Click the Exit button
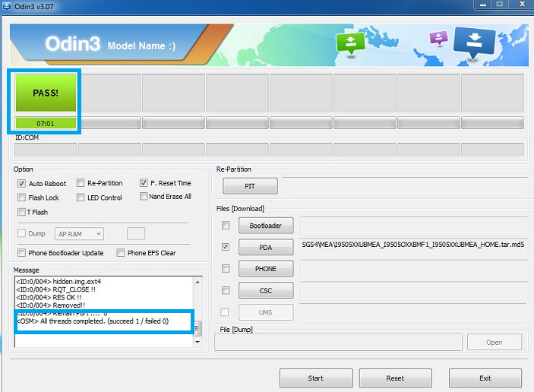The image size is (534, 392). (485, 378)
